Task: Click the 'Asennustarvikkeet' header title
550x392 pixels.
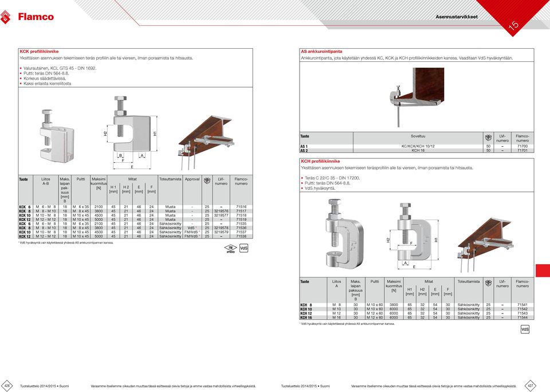Action: 457,17
